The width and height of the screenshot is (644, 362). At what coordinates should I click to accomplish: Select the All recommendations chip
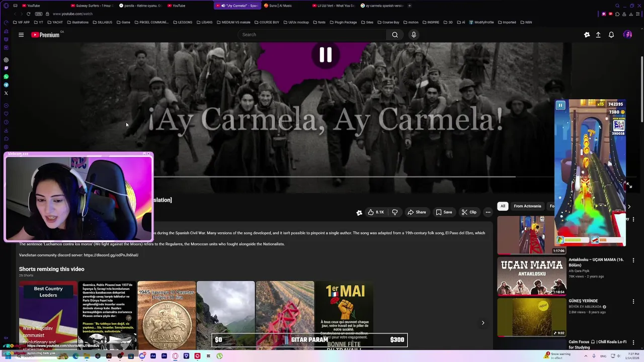coord(503,206)
